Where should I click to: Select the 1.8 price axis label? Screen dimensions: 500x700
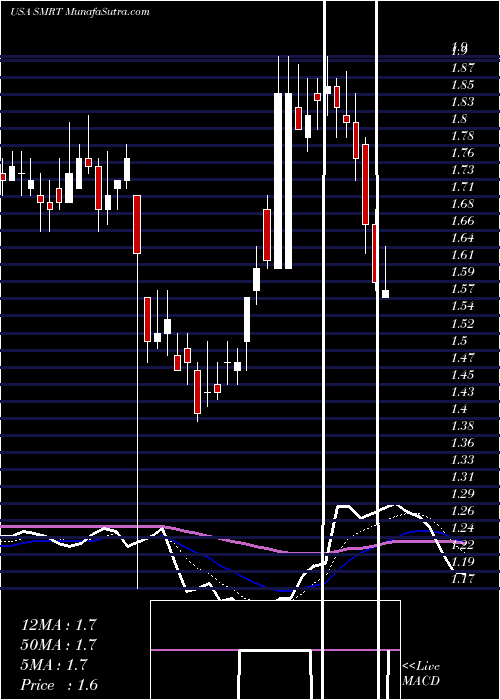point(460,119)
